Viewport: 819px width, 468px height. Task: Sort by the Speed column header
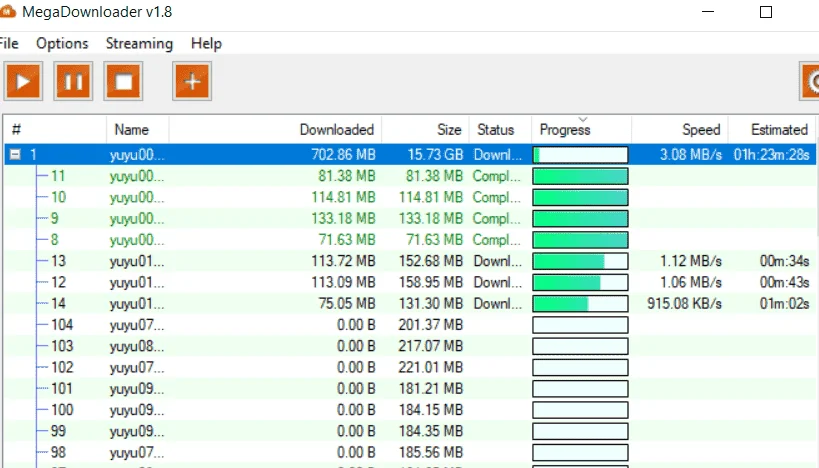click(x=680, y=130)
